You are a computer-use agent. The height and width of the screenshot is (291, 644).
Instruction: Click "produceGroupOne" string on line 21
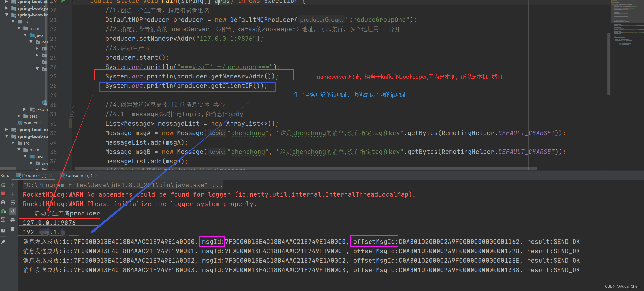tap(378, 20)
